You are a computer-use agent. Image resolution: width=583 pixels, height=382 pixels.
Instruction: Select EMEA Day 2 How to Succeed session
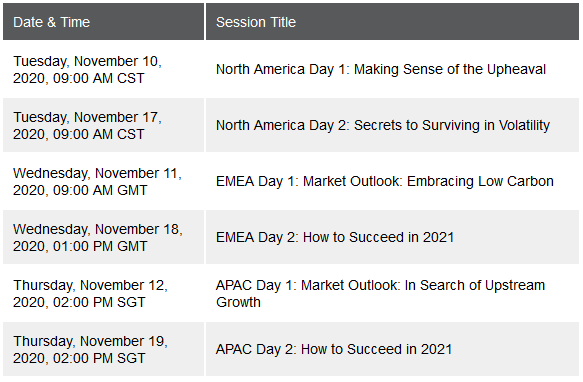335,237
